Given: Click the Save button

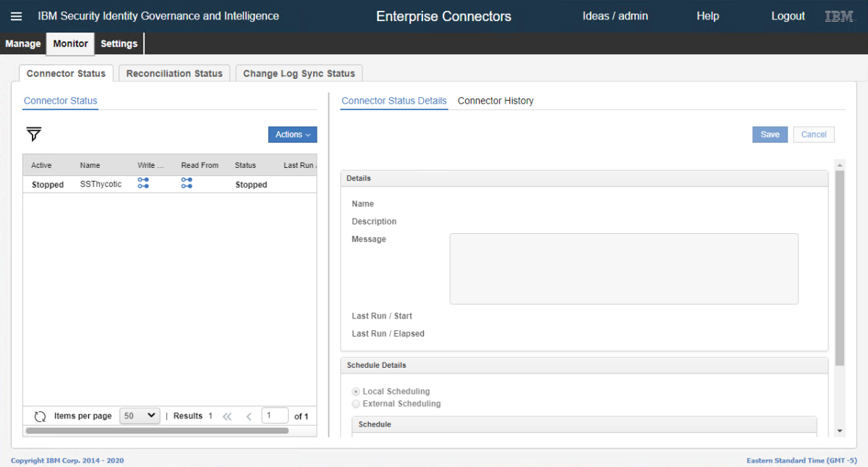Looking at the screenshot, I should pos(770,135).
